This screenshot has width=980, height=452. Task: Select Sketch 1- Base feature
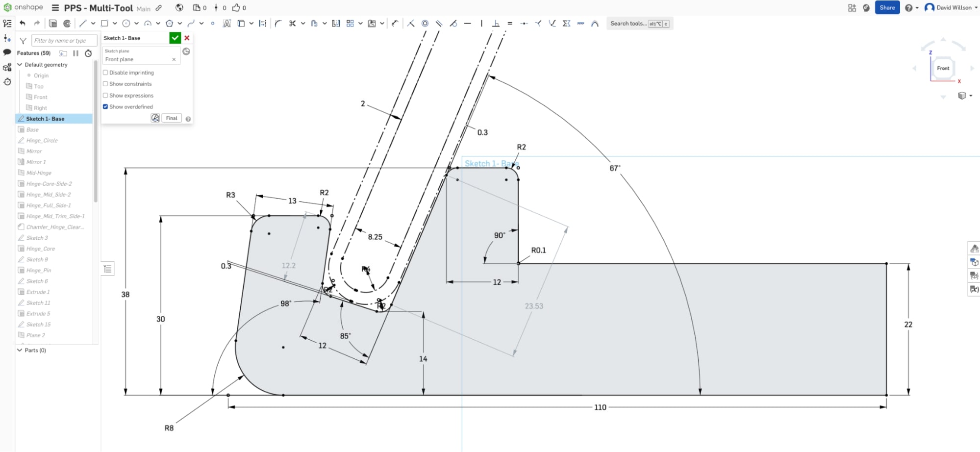tap(54, 119)
